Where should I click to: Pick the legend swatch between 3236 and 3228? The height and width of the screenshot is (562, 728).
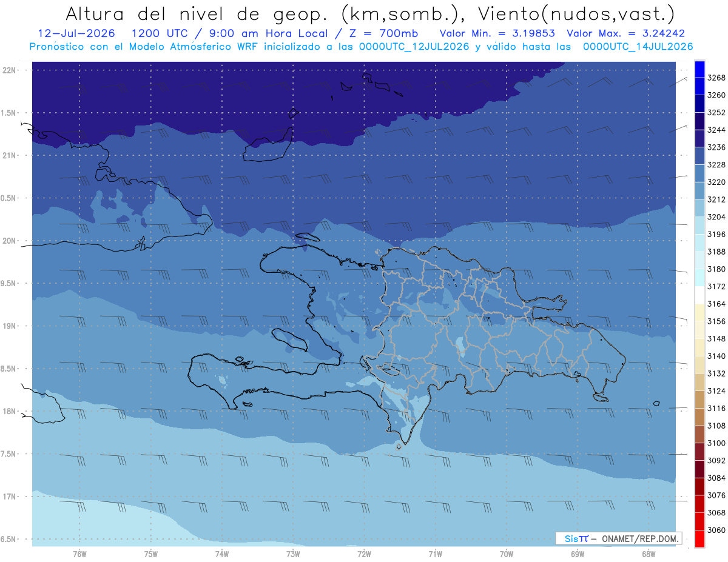click(699, 156)
